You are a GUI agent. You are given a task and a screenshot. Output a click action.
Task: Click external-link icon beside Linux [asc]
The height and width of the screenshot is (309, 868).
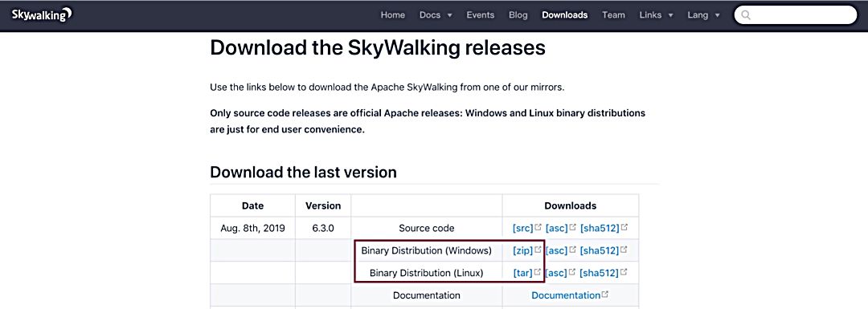[x=572, y=271]
